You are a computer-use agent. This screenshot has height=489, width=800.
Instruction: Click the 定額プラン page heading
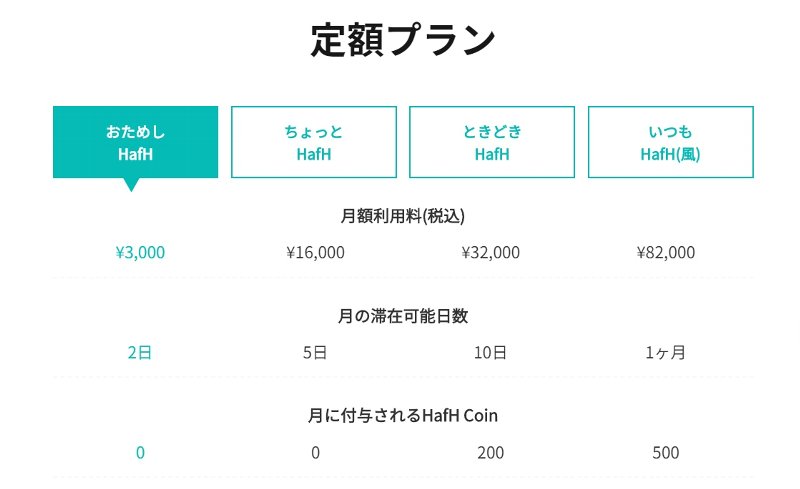pyautogui.click(x=403, y=40)
